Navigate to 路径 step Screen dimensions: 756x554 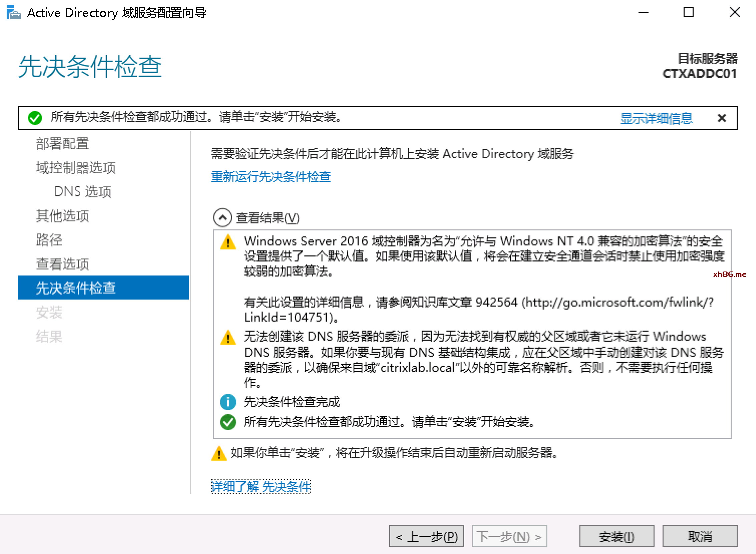point(49,240)
